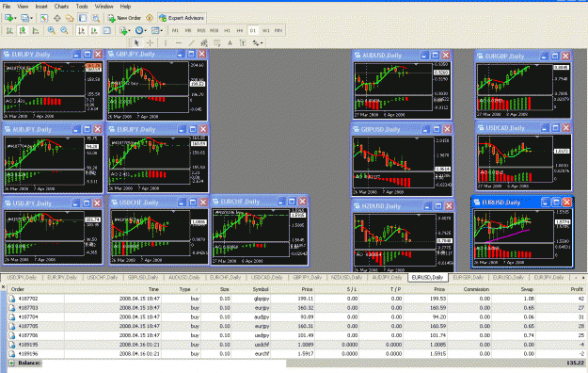Click the Profiles toolbar icon
This screenshot has height=373, width=588.
24,18
